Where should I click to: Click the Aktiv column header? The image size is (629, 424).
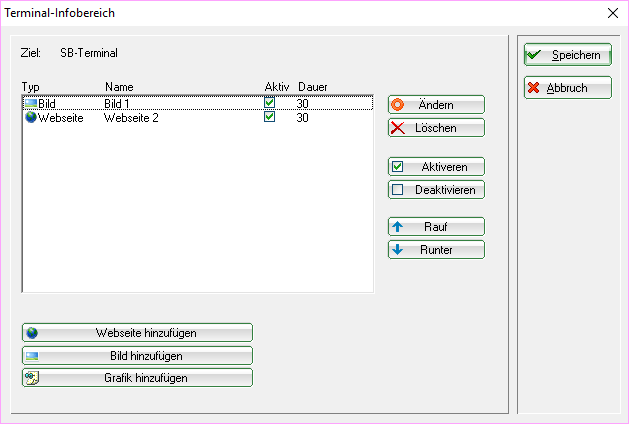tap(277, 87)
